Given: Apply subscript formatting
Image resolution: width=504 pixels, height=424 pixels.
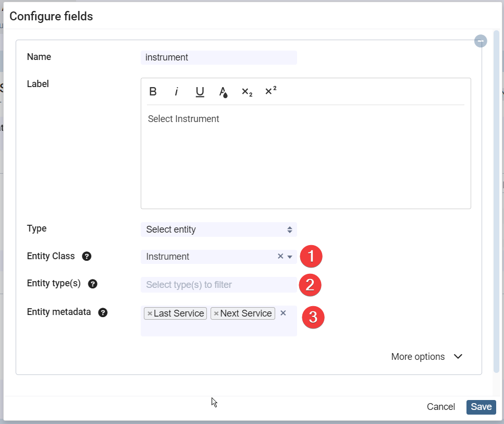Looking at the screenshot, I should point(247,92).
